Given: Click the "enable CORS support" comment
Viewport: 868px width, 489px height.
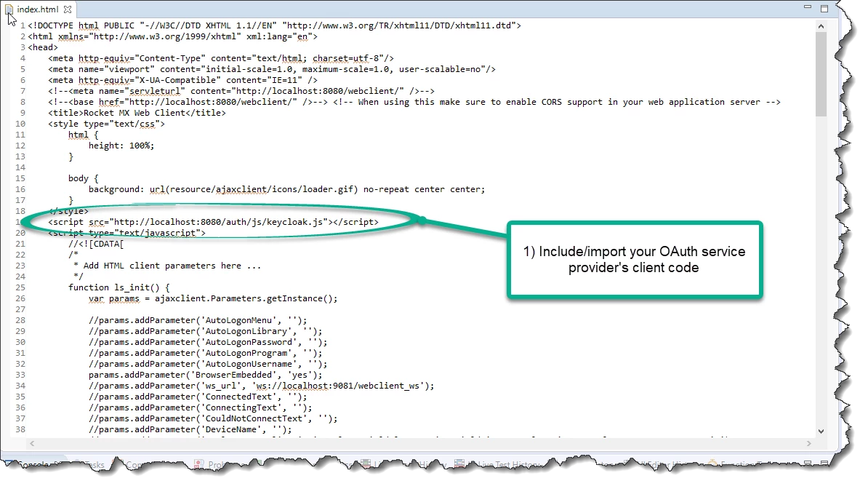Looking at the screenshot, I should pyautogui.click(x=557, y=102).
